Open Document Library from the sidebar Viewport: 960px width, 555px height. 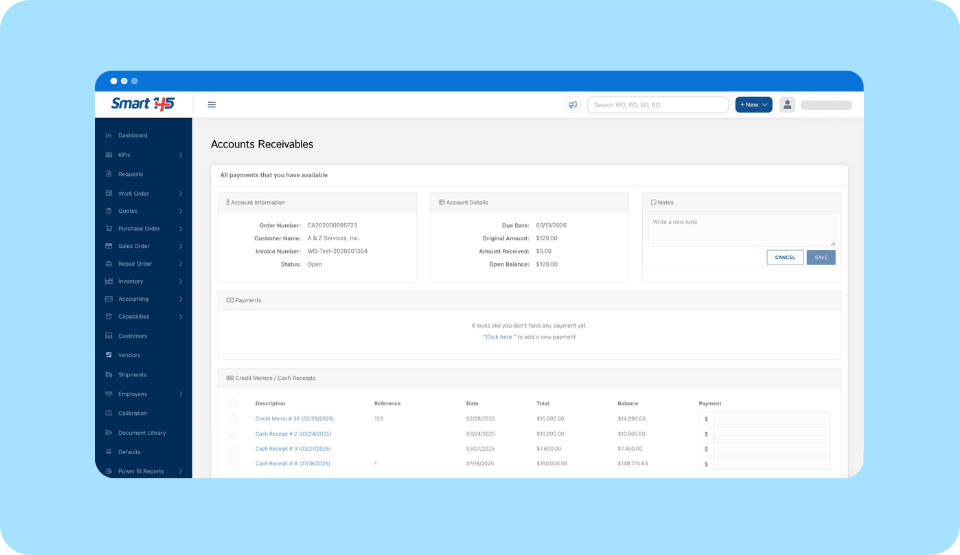point(142,432)
